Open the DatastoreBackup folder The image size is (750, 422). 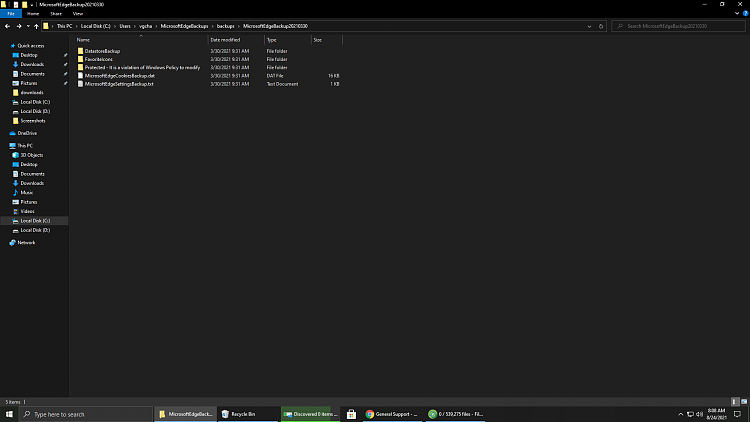point(102,50)
